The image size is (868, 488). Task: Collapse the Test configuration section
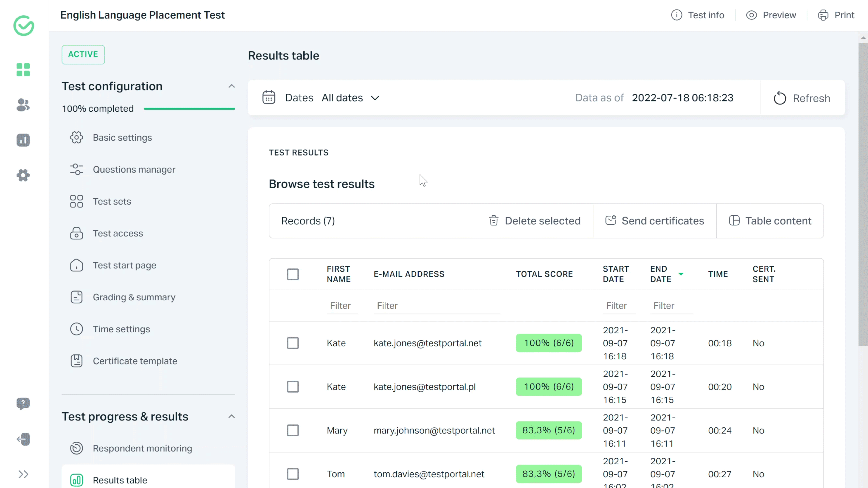pos(231,86)
